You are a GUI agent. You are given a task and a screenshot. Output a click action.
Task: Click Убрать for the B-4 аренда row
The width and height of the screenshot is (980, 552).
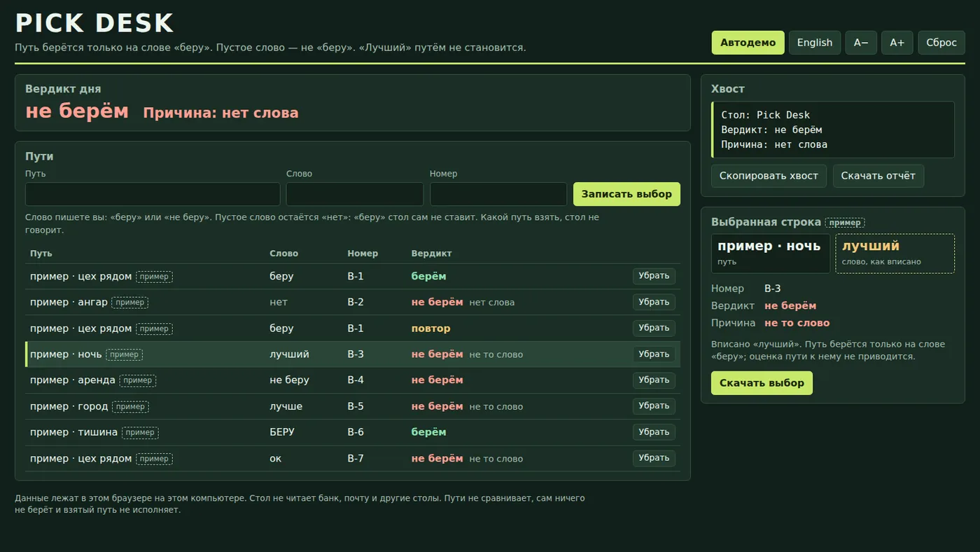point(654,380)
